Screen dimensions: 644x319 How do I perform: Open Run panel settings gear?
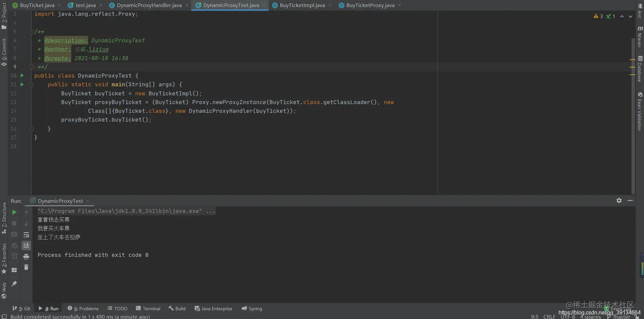(619, 200)
